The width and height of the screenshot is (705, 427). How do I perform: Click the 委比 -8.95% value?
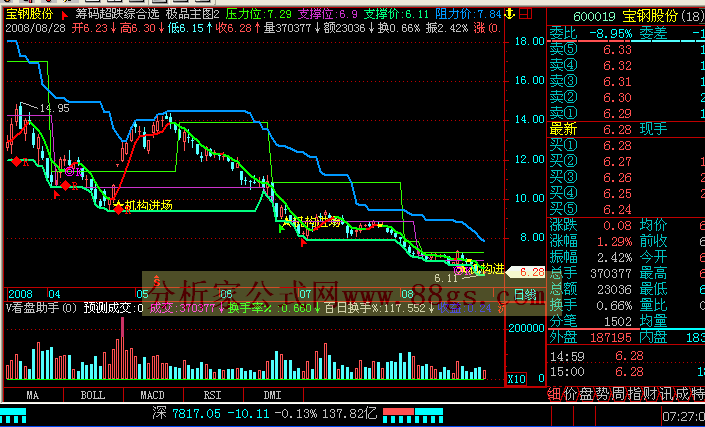click(x=610, y=34)
